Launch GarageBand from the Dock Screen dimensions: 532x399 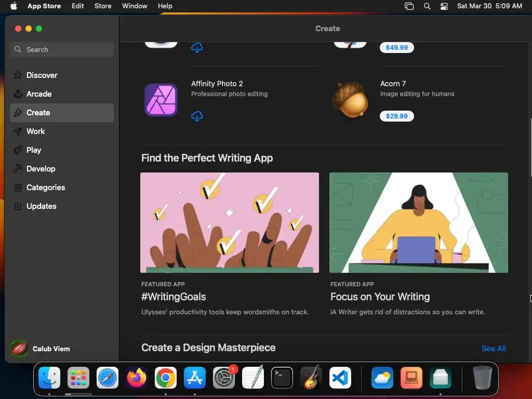[311, 378]
